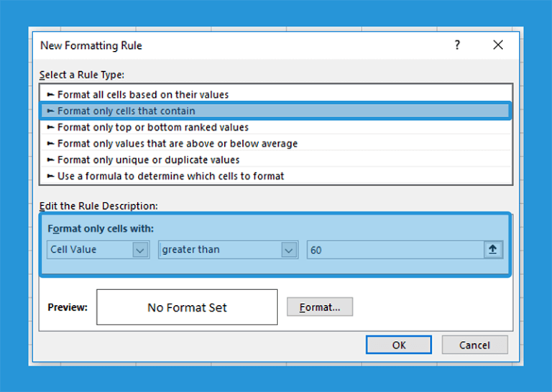Choose 'Use a formula to determine which cells to format'
Screen dimensions: 552x392
[276, 176]
